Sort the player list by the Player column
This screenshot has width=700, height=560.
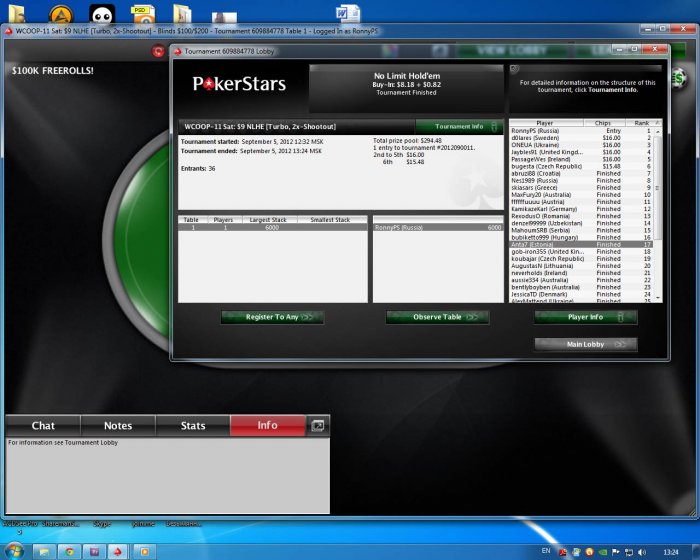click(546, 123)
